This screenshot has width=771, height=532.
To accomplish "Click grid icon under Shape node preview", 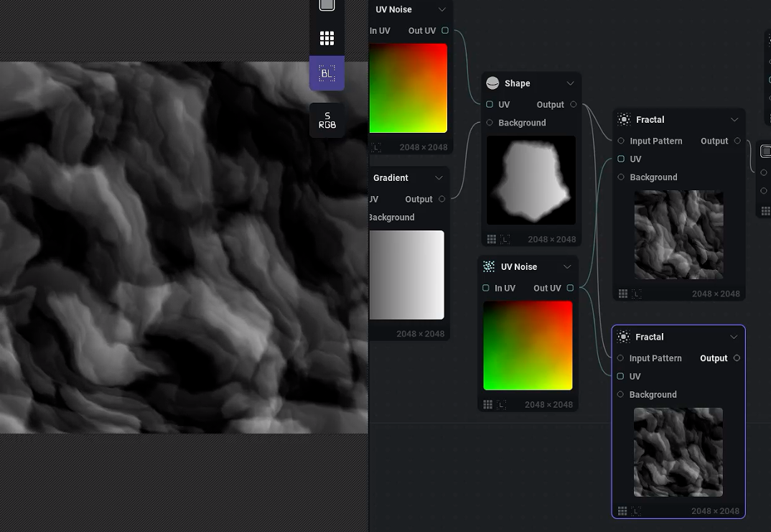I will pos(491,239).
